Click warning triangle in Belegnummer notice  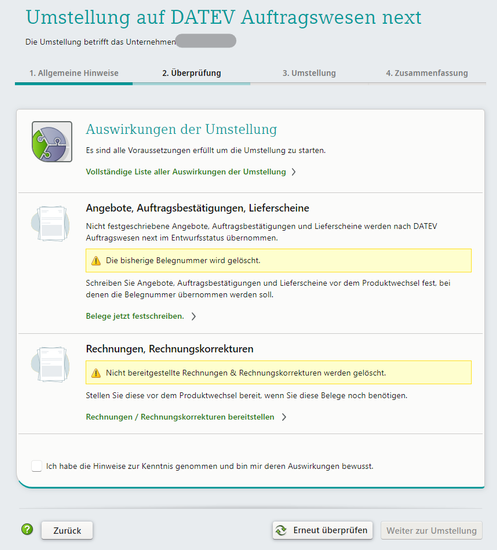tap(96, 261)
